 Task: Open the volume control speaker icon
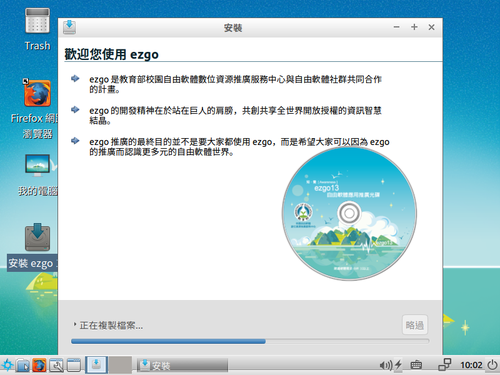click(386, 365)
